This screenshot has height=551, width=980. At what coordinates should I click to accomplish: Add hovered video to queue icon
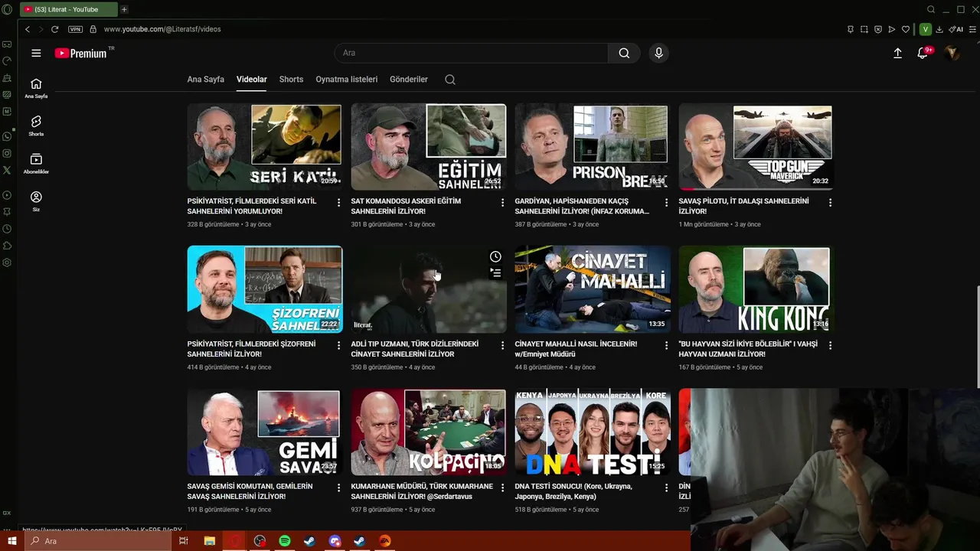[495, 272]
